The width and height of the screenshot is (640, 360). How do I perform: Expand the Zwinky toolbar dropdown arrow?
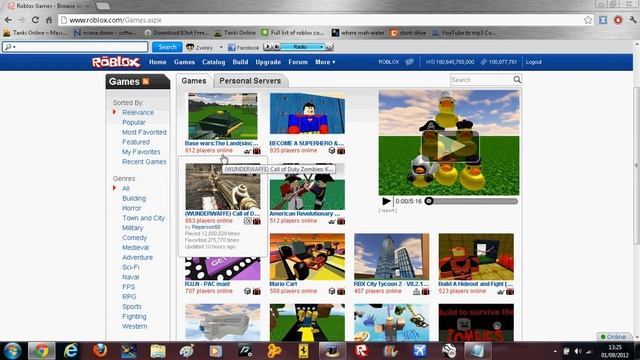coord(221,47)
